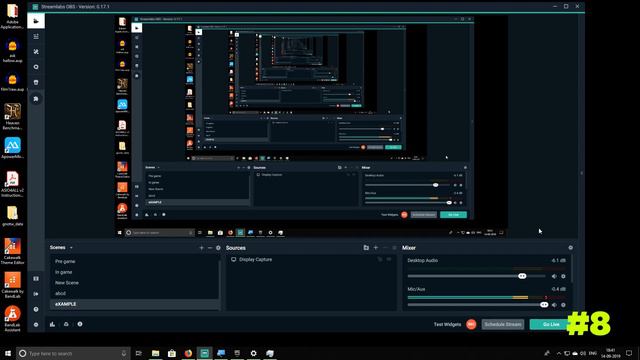Select the abcd scene
The image size is (640, 360).
(x=134, y=293)
